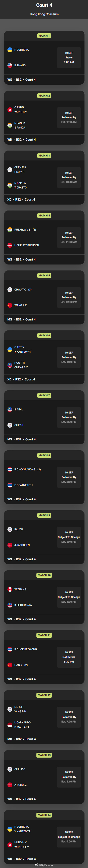The width and height of the screenshot is (88, 868).
Task: Open the MATCH 1 label badge
Action: (x=44, y=36)
